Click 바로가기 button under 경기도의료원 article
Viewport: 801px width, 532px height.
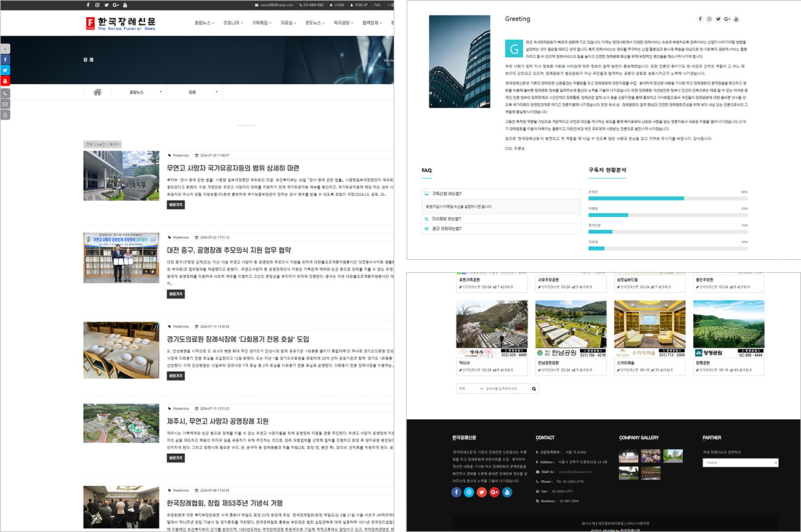click(x=176, y=376)
